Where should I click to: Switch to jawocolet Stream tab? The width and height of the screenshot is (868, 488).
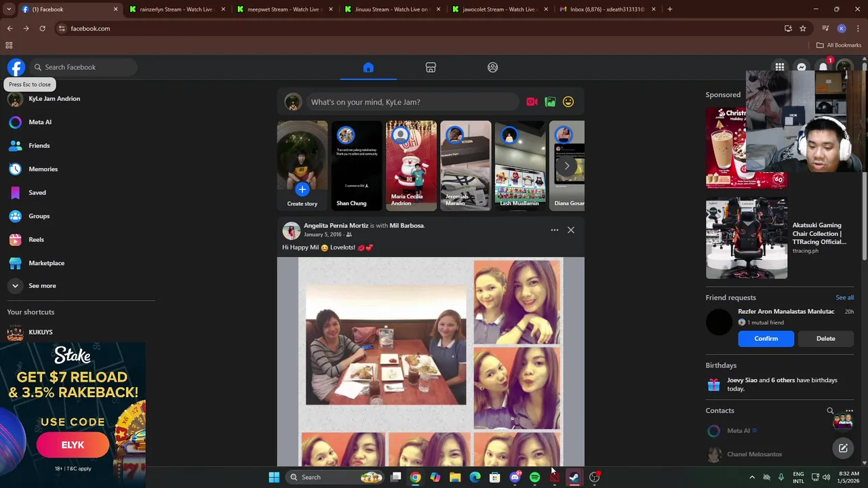pos(498,9)
